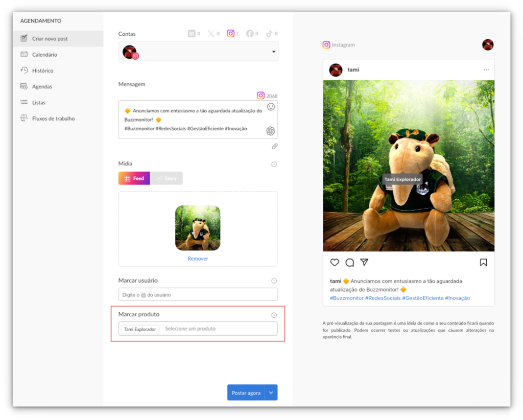Click the share paper plane icon

coord(364,262)
